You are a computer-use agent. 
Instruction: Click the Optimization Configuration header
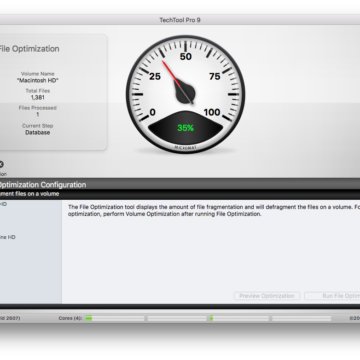(43, 185)
